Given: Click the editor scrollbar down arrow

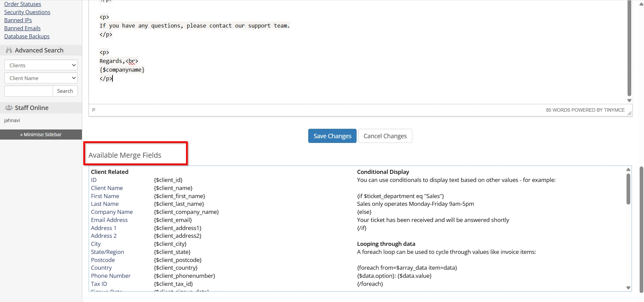Looking at the screenshot, I should point(629,101).
